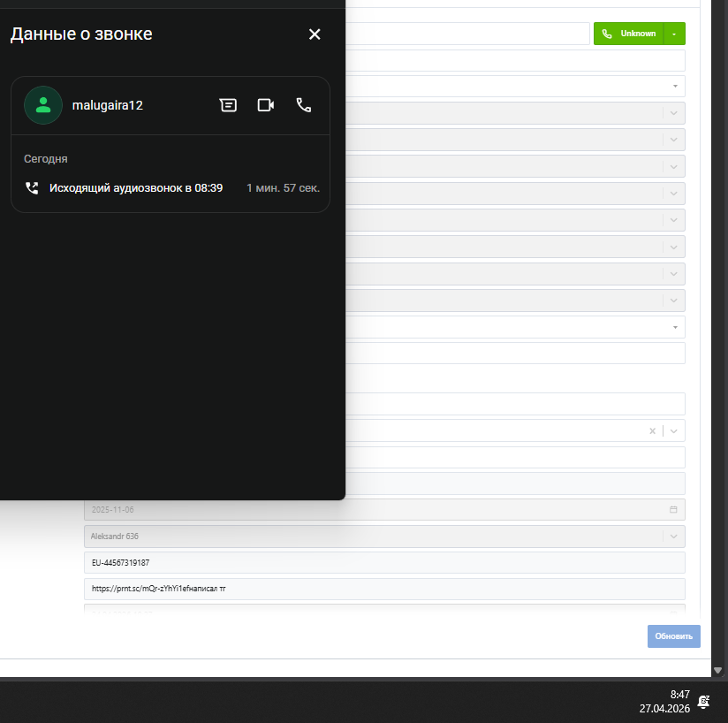Click the EU-44567319187 input field
Screen dimensions: 728x723
coord(384,563)
